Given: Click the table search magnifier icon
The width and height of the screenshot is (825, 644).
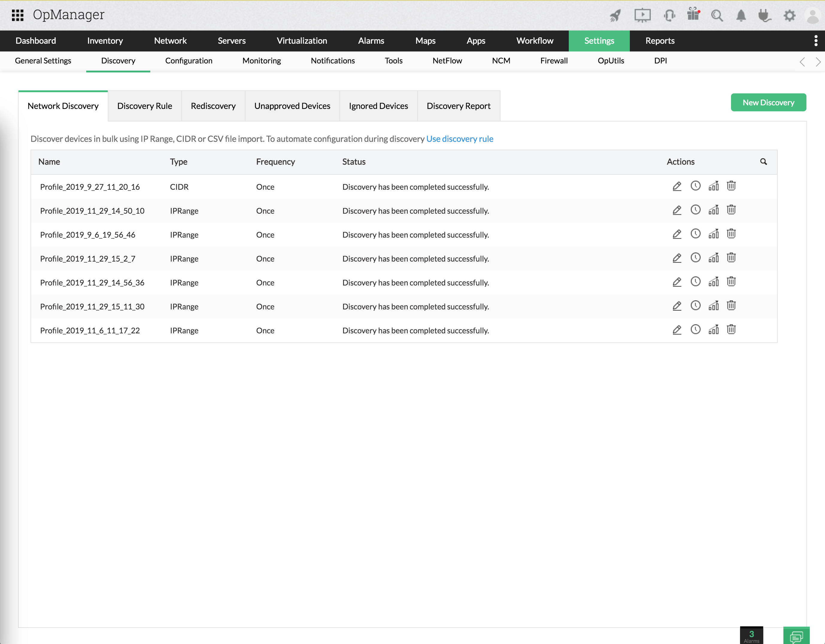Looking at the screenshot, I should tap(763, 162).
